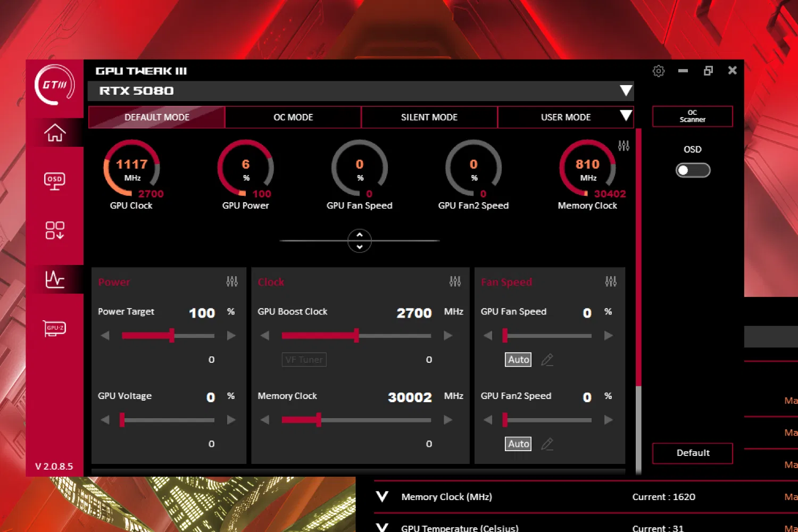Toggle the OSD switch
Viewport: 798px width, 532px height.
693,170
